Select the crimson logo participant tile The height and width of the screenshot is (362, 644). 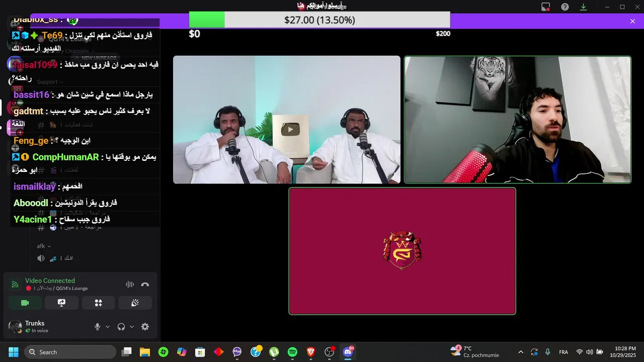[402, 251]
